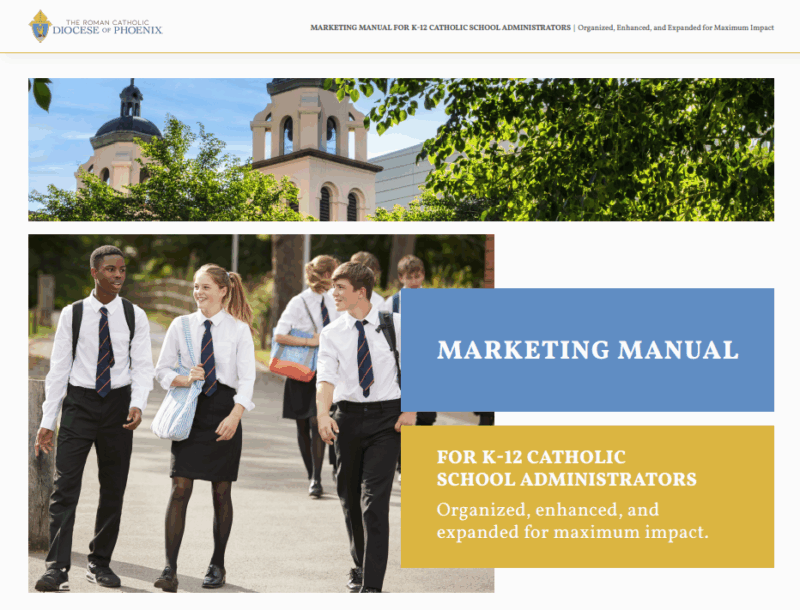The image size is (800, 610).
Task: Click the dark dome in the banner photo
Action: pos(127,125)
